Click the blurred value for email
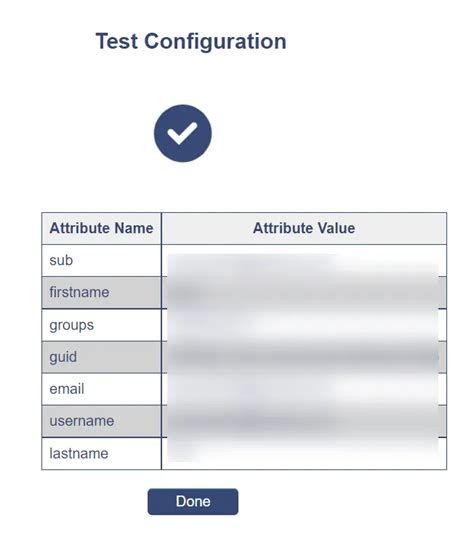The image size is (474, 558). pos(304,389)
